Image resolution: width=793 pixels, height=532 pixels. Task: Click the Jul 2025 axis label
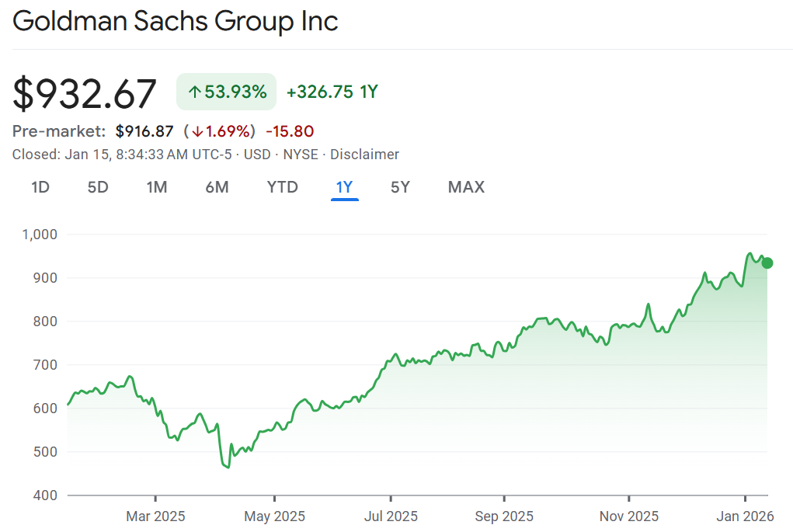[391, 516]
